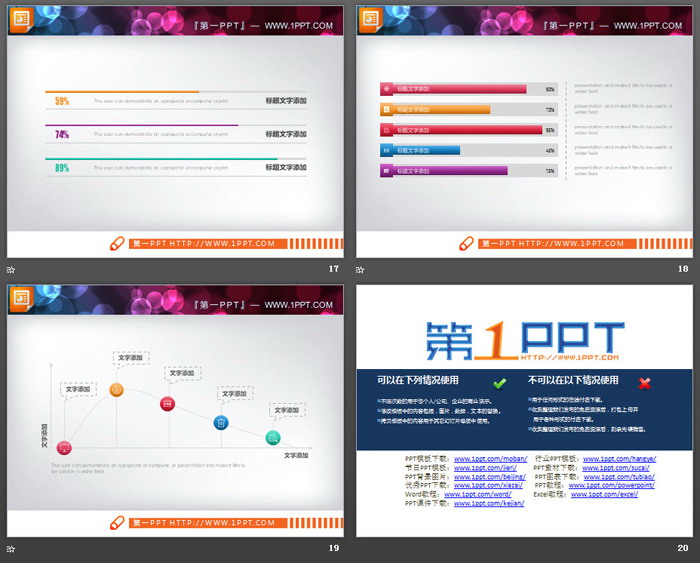Click the orange circle marker on slide 19 chart
This screenshot has width=700, height=563.
tap(117, 390)
